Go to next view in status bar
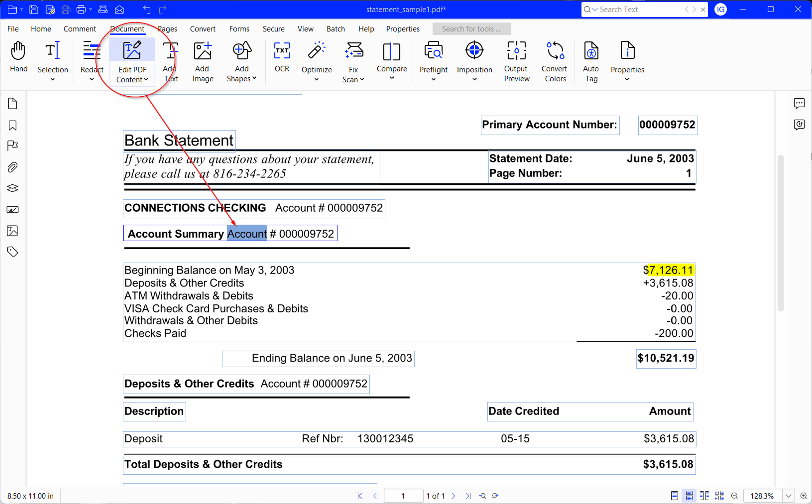812x504 pixels. [x=495, y=496]
